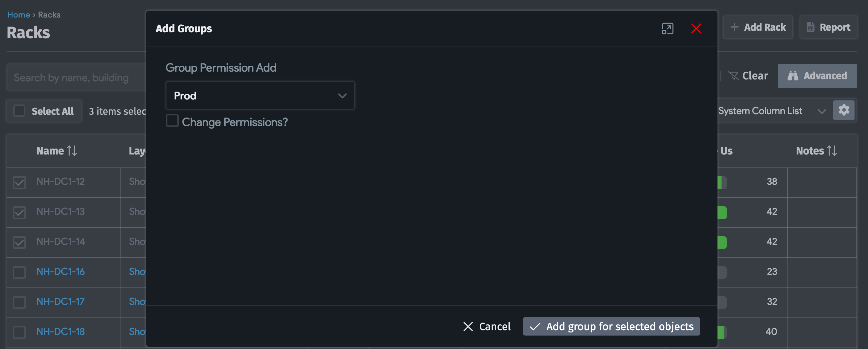Open column settings gear icon

pos(843,110)
